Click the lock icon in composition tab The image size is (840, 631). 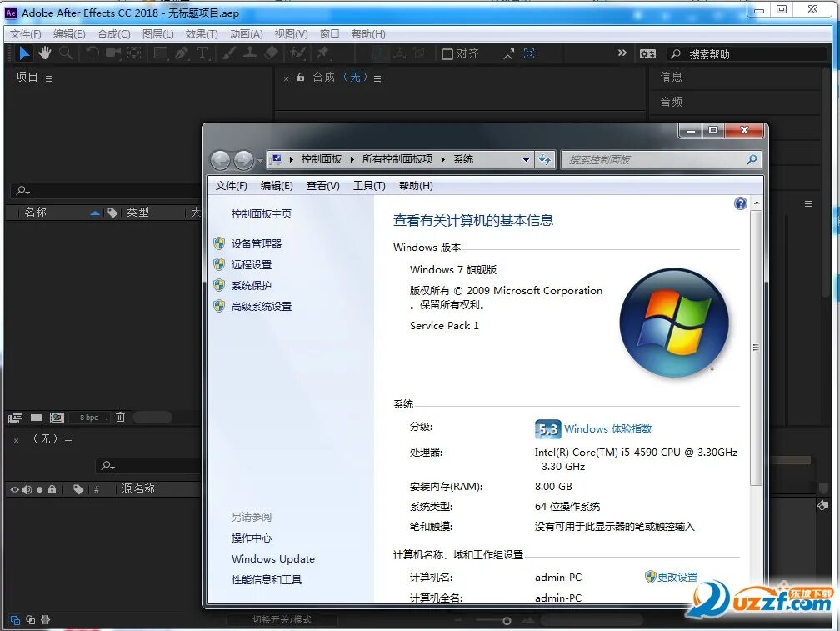point(301,78)
